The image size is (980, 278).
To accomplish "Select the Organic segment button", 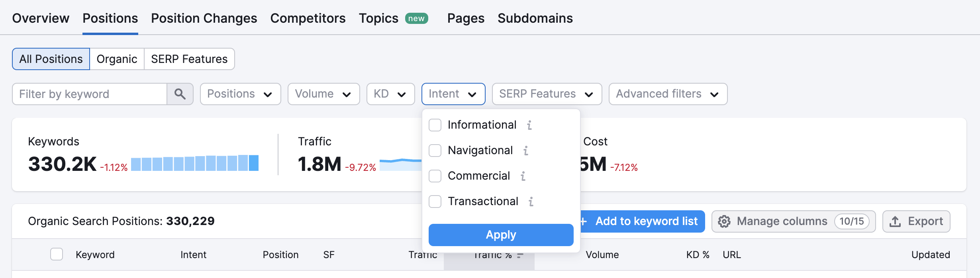I will 117,59.
